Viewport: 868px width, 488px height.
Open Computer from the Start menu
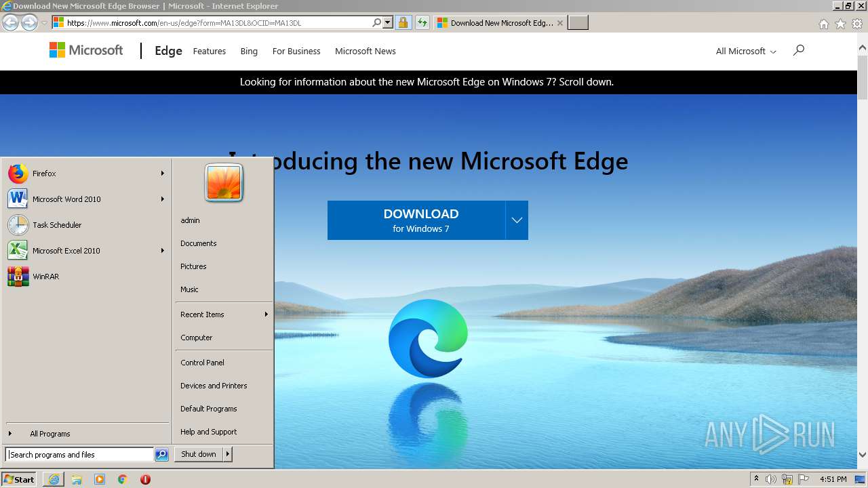coord(197,338)
